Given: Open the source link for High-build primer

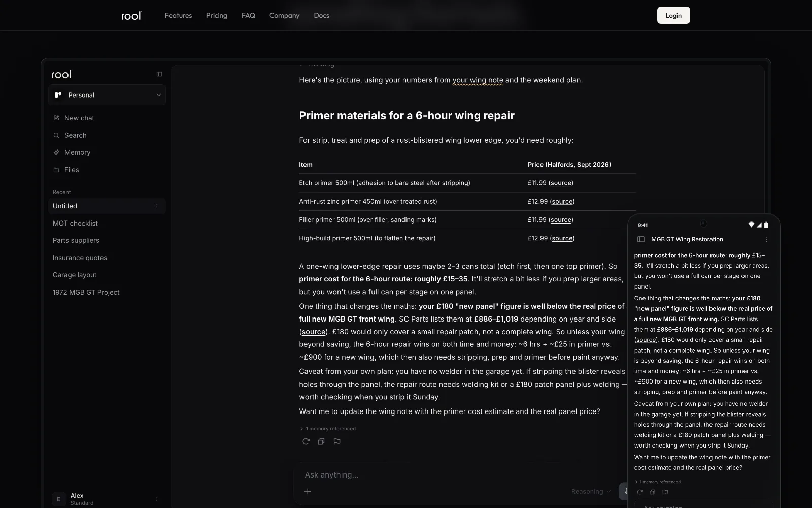Looking at the screenshot, I should coord(562,238).
